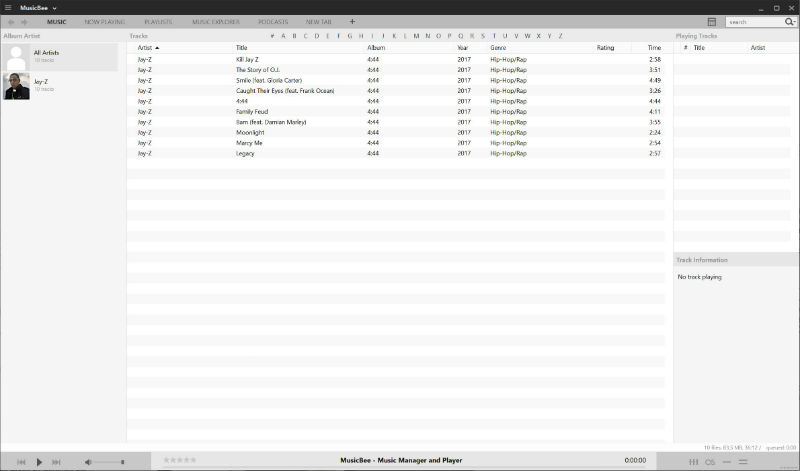Click the Artist column in Playing Tracks
The height and width of the screenshot is (471, 800).
pyautogui.click(x=758, y=47)
